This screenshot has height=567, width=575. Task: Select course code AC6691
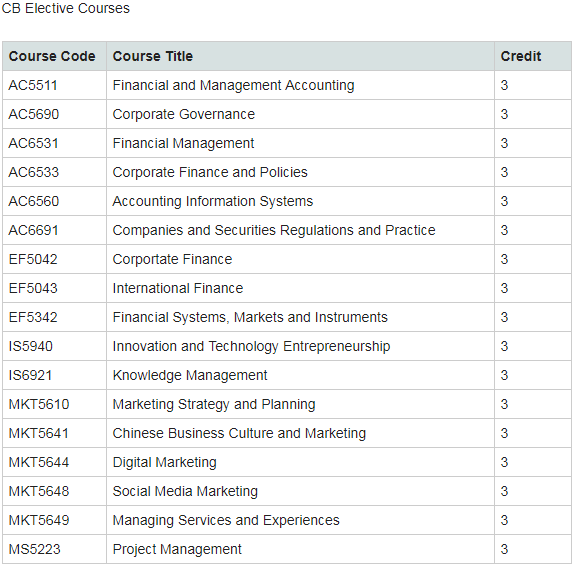33,230
